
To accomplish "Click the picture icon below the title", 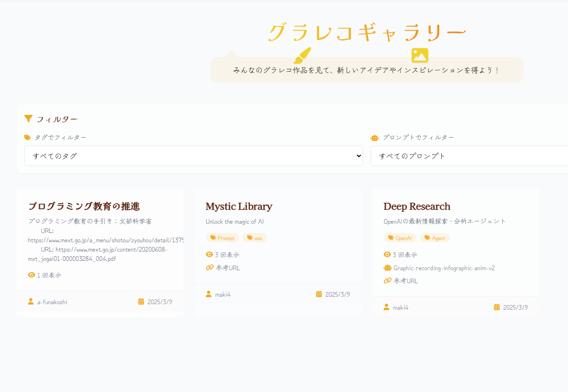I will pyautogui.click(x=419, y=55).
